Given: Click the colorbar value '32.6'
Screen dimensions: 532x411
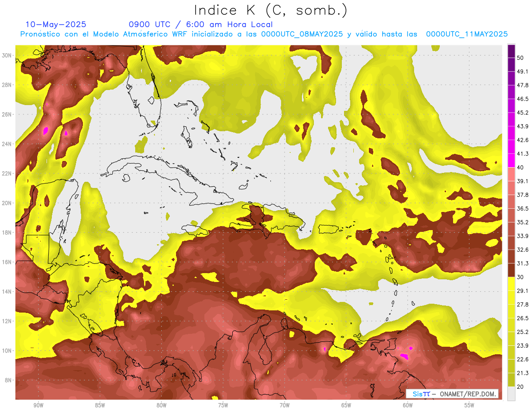Looking at the screenshot, I should (522, 250).
